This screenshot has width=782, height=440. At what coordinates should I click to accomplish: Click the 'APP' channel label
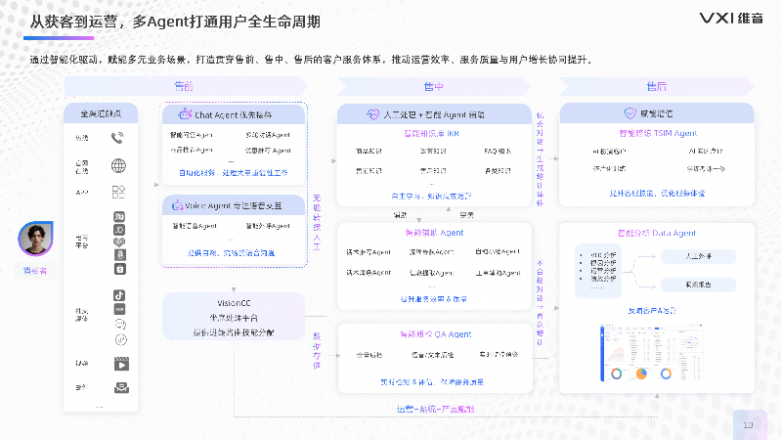pos(82,192)
